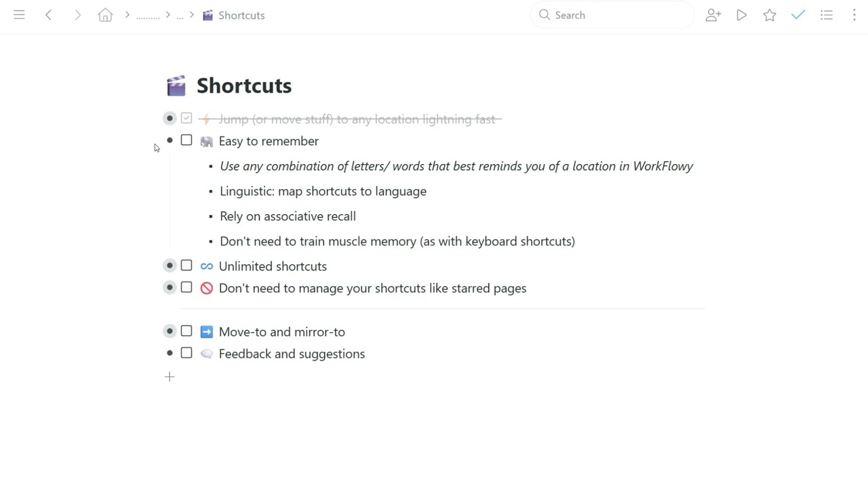Image resolution: width=868 pixels, height=488 pixels.
Task: Start presentation with the play icon
Action: point(741,15)
